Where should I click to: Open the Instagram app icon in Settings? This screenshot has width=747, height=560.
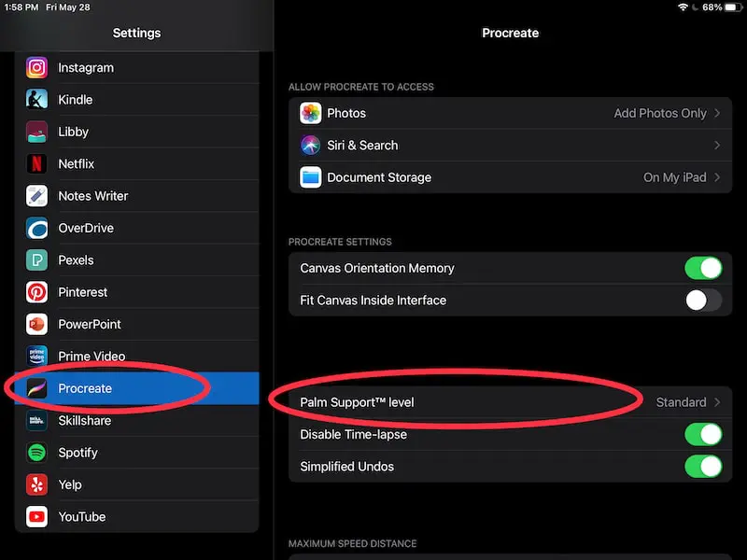pyautogui.click(x=36, y=67)
